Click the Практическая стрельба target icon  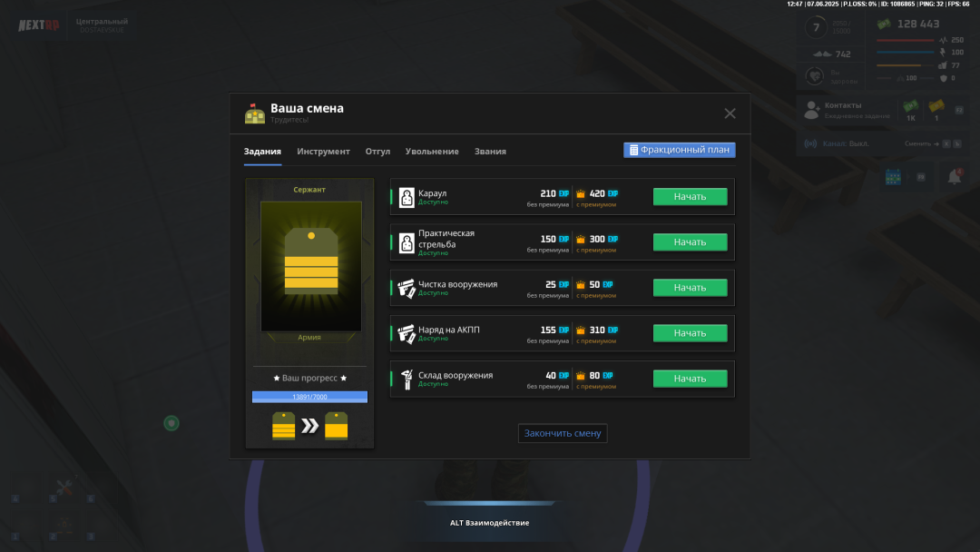(407, 242)
